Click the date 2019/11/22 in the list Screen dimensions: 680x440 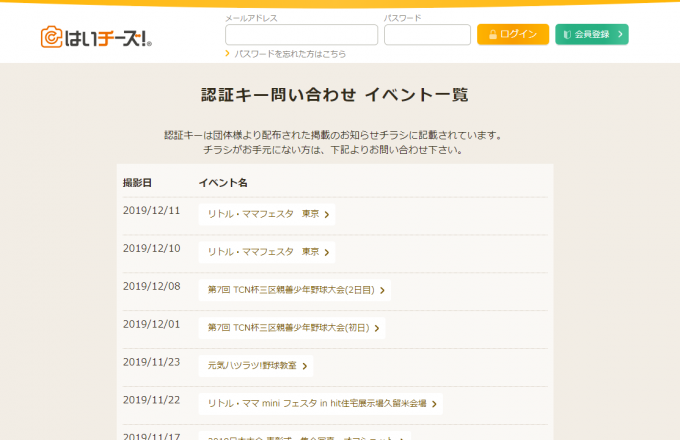151,400
